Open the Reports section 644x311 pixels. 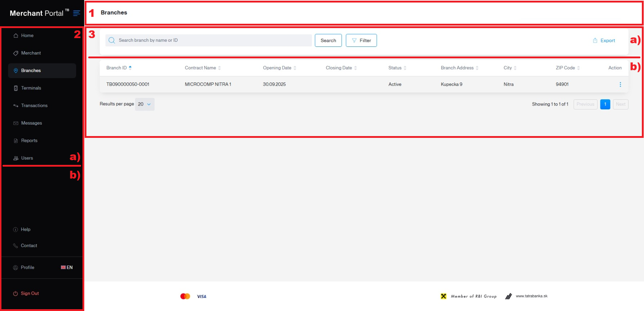[x=29, y=141]
